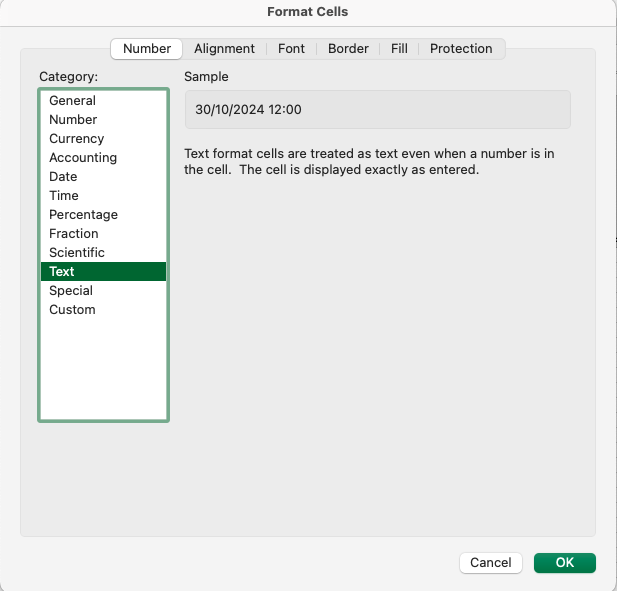
Task: Select Custom in the Category list
Action: 72,310
